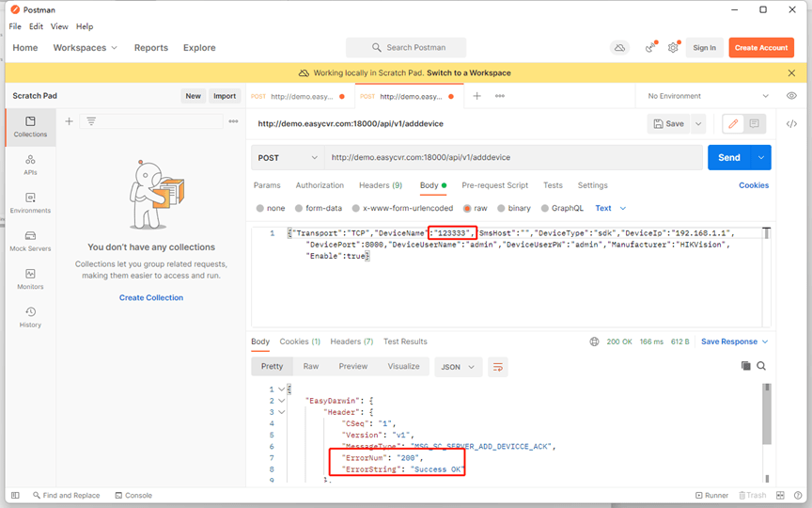
Task: Open the Workspaces dropdown
Action: click(86, 48)
